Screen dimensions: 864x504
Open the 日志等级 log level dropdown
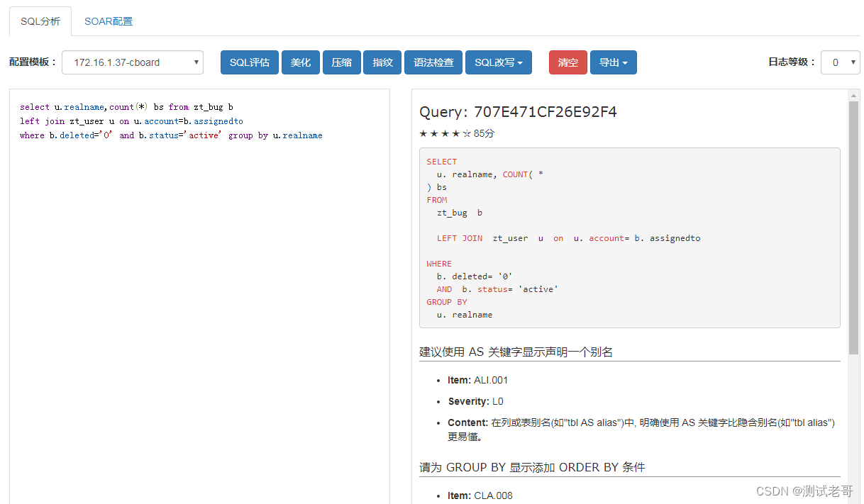[x=840, y=62]
